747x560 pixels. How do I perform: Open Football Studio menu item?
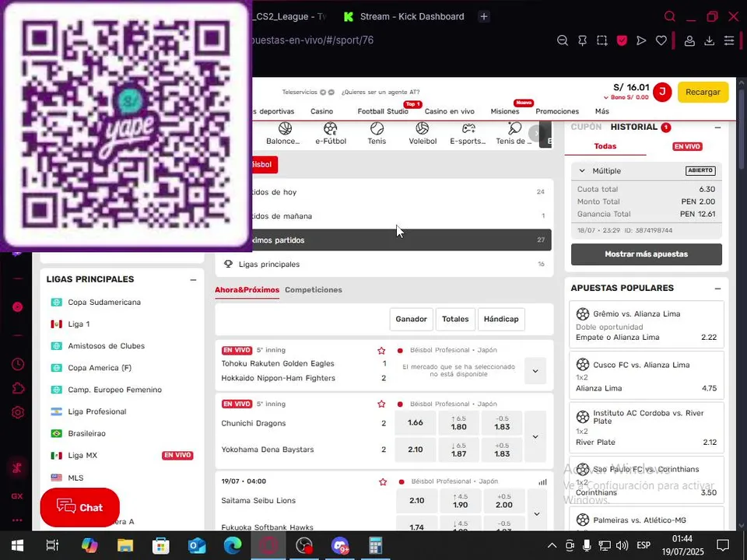(383, 111)
